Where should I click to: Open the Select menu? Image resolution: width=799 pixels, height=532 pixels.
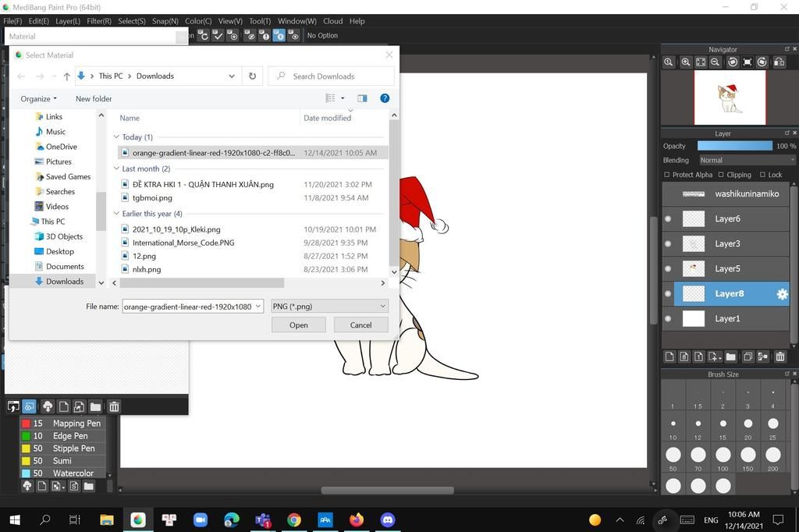131,21
